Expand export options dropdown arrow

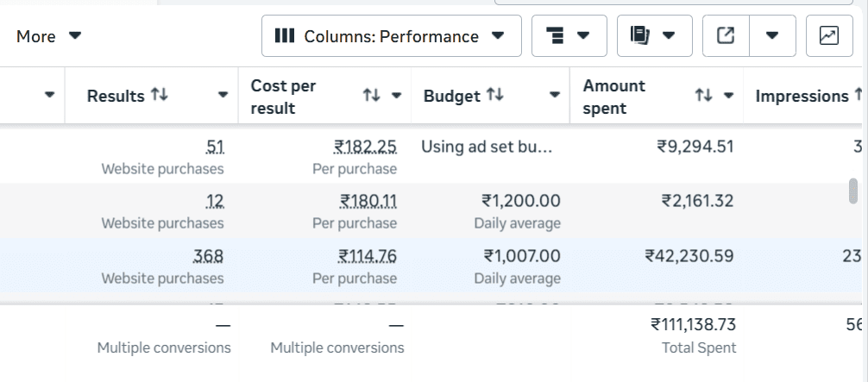pos(772,36)
